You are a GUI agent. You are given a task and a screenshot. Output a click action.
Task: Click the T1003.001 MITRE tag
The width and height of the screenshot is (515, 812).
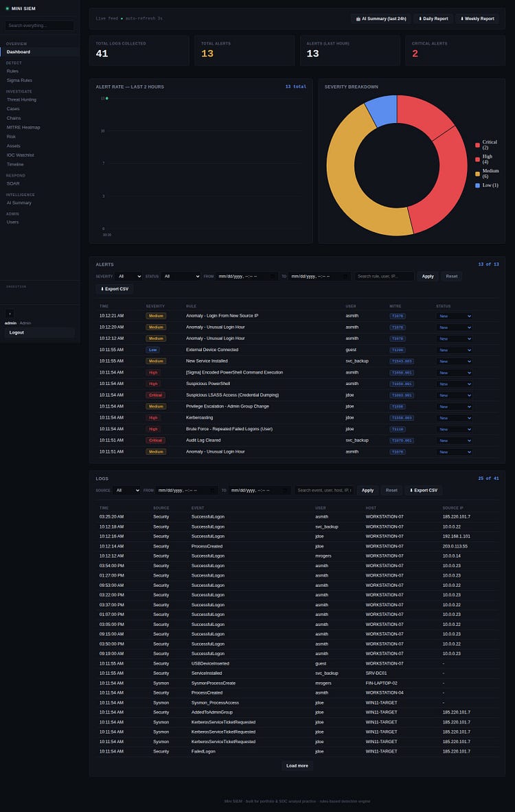click(x=402, y=395)
